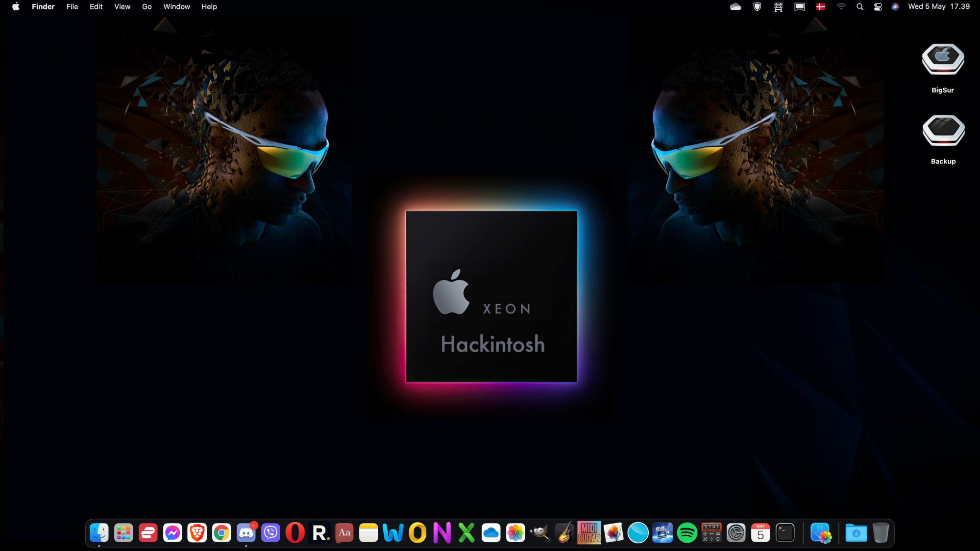This screenshot has width=980, height=551.
Task: Open the blue circle app icon
Action: (638, 533)
